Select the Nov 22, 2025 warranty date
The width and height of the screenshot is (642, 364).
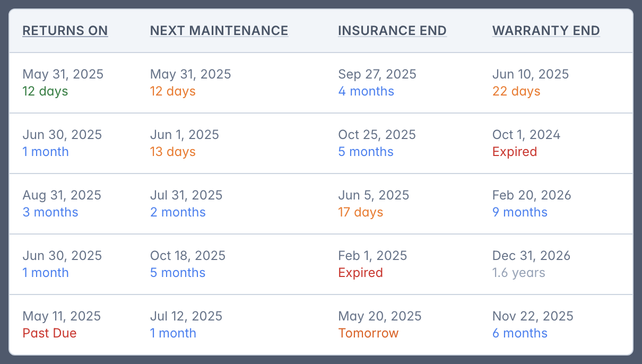tap(533, 316)
